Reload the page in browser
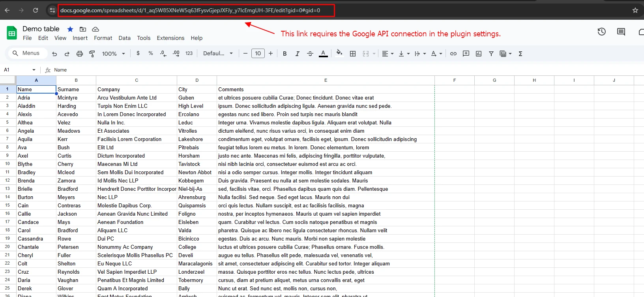Viewport: 644px width, 297px height. [x=36, y=10]
